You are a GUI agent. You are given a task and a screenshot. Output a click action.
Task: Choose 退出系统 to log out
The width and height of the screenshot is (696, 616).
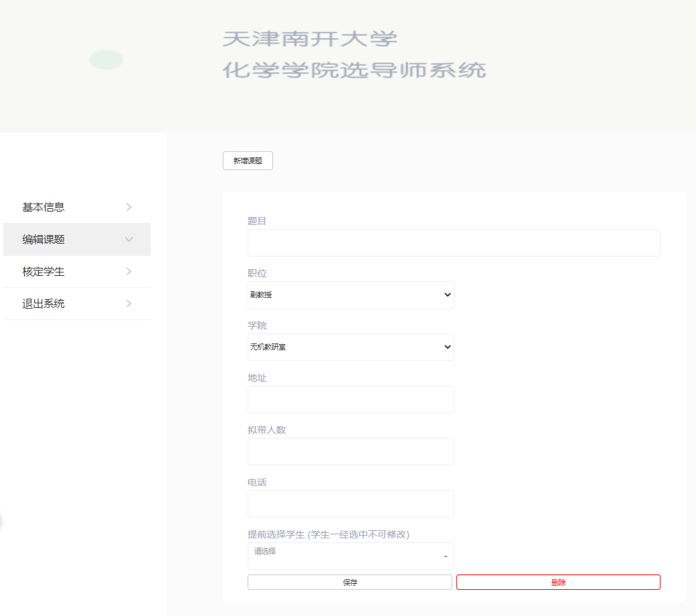pos(43,303)
